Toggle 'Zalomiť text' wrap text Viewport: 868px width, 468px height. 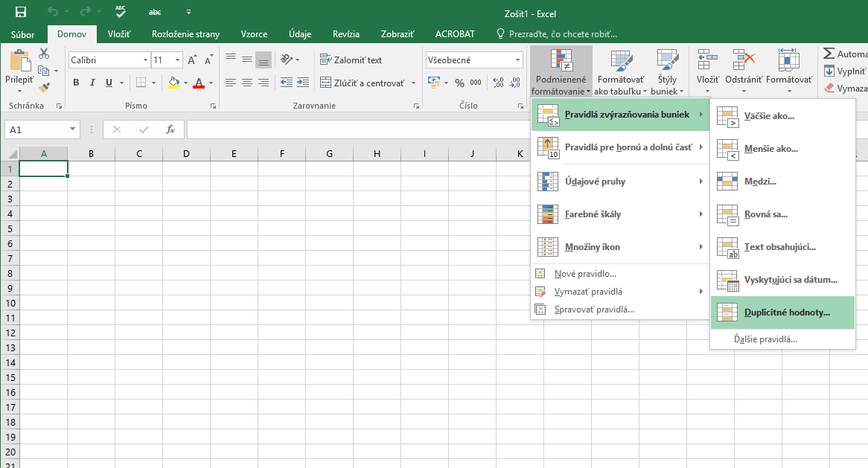351,60
